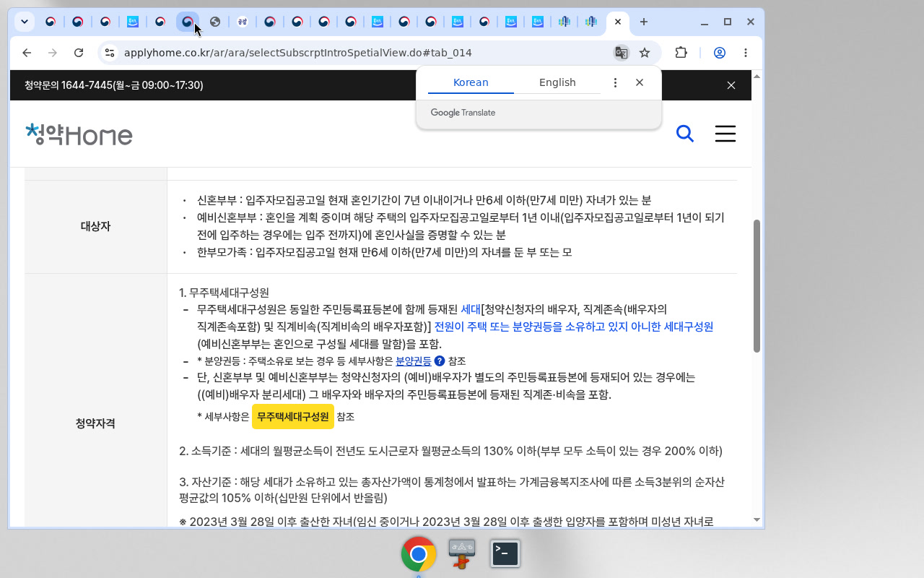Open the Chrome profile avatar
This screenshot has width=924, height=578.
pyautogui.click(x=720, y=53)
